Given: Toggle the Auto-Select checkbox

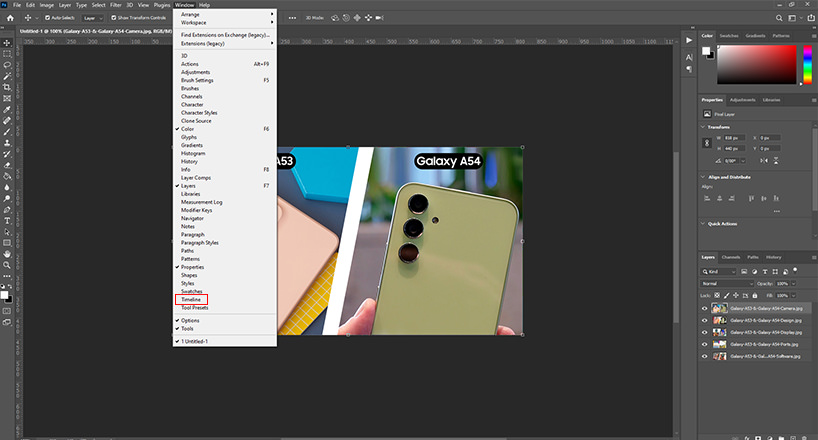Looking at the screenshot, I should 47,18.
